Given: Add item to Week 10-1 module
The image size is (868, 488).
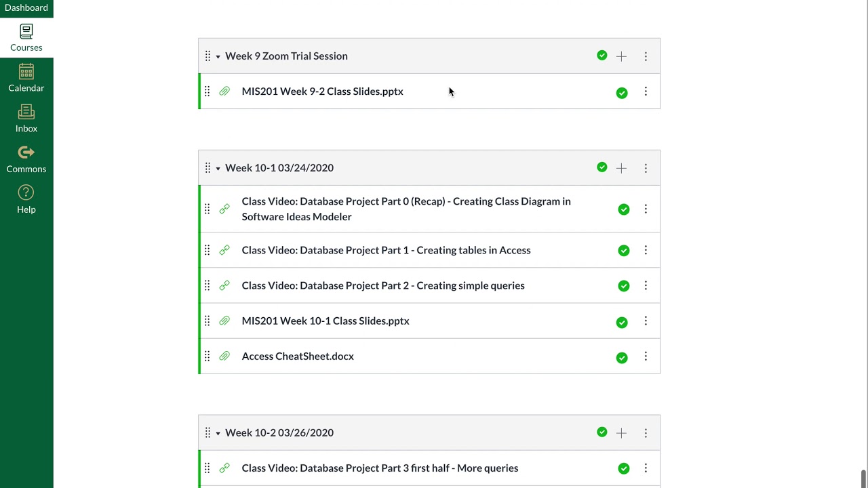Looking at the screenshot, I should [x=621, y=168].
